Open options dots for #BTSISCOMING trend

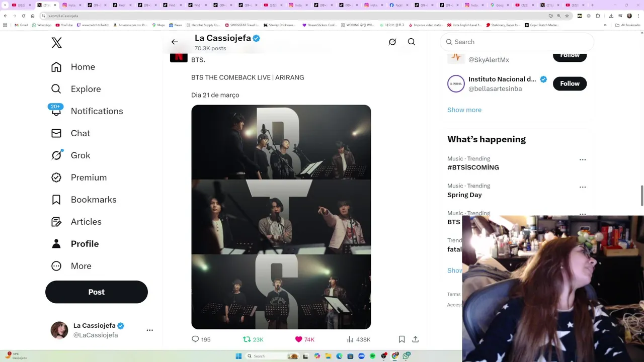tap(583, 159)
